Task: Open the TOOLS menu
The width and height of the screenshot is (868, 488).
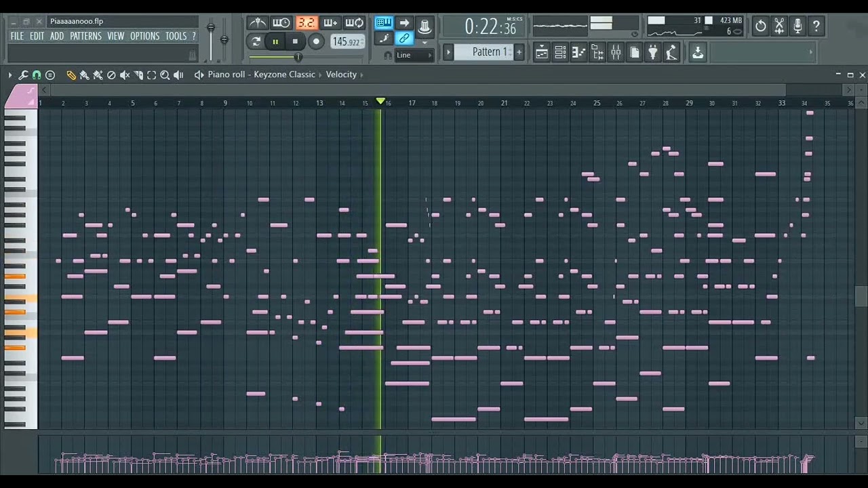Action: coord(176,36)
